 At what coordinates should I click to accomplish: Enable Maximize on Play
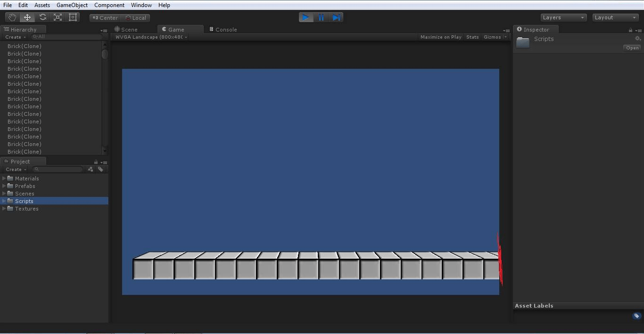tap(440, 37)
